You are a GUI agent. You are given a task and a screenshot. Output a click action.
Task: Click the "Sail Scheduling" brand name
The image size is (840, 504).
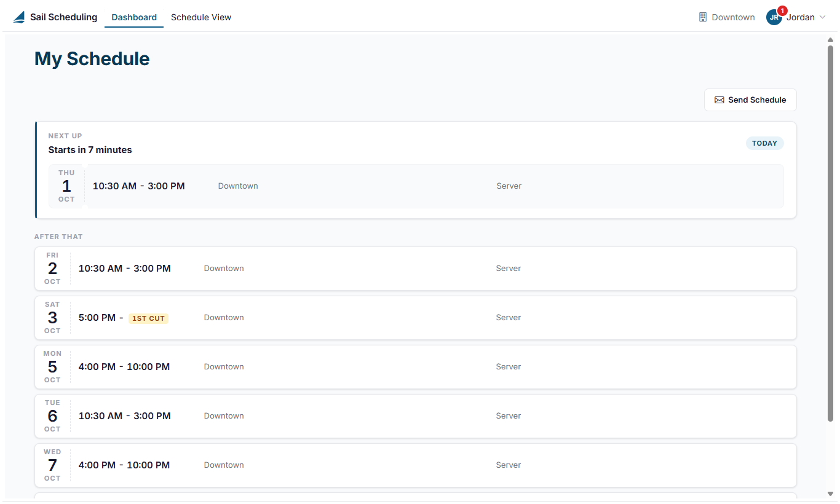[64, 17]
